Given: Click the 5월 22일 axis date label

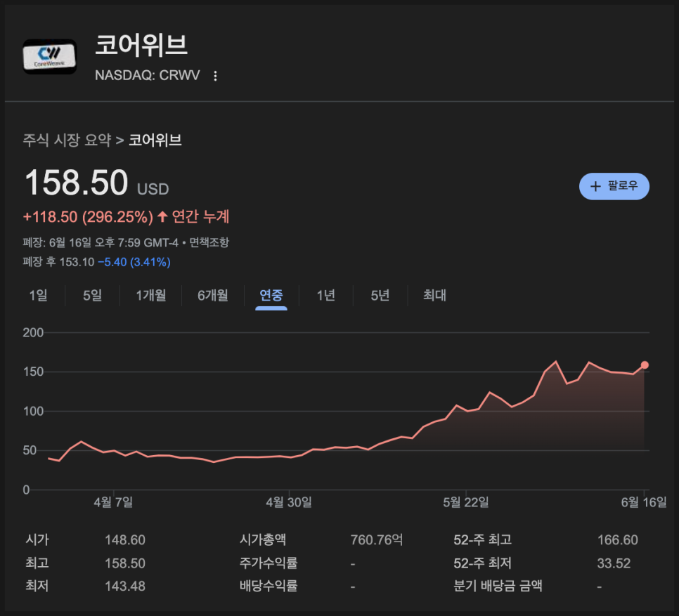Looking at the screenshot, I should pos(466,502).
